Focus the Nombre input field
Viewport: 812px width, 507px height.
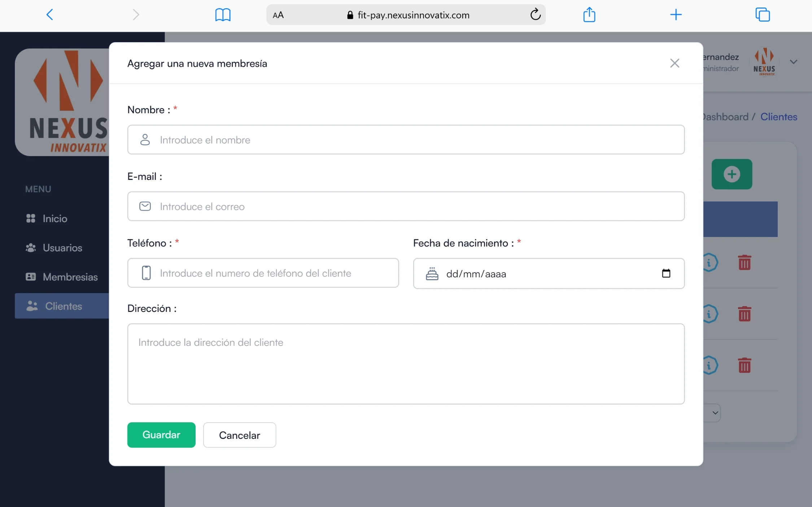point(406,140)
